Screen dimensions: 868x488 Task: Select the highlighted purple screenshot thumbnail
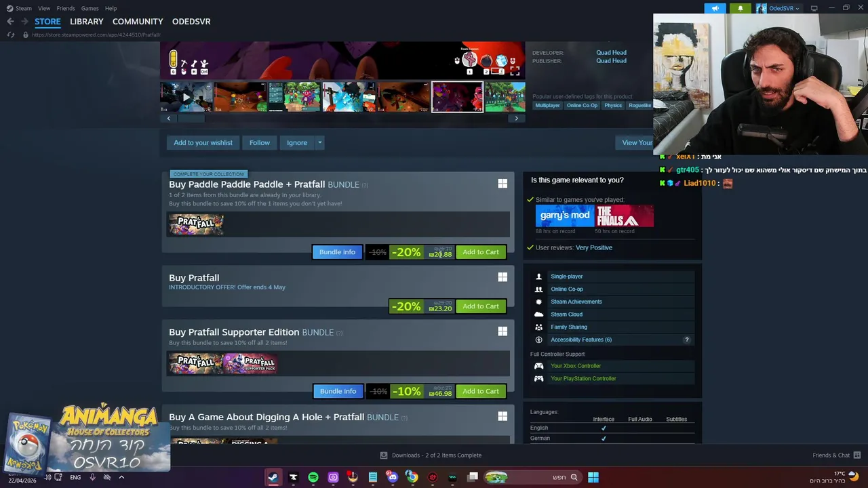point(457,97)
